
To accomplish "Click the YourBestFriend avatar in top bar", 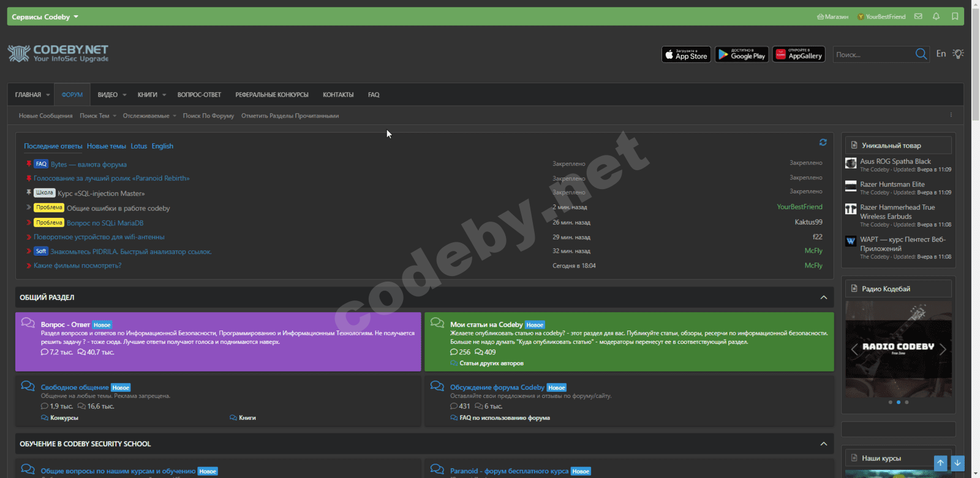I will point(861,17).
